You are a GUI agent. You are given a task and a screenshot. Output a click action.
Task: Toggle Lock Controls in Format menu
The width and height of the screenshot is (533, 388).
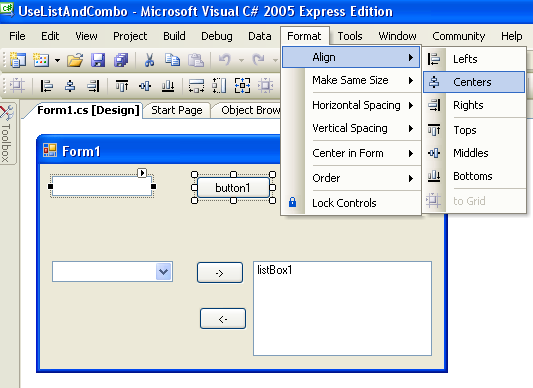351,203
